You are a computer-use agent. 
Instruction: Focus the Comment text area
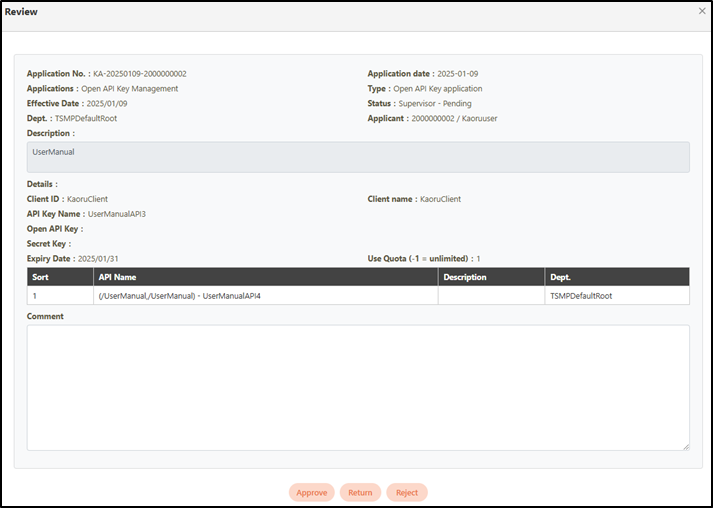[x=357, y=387]
